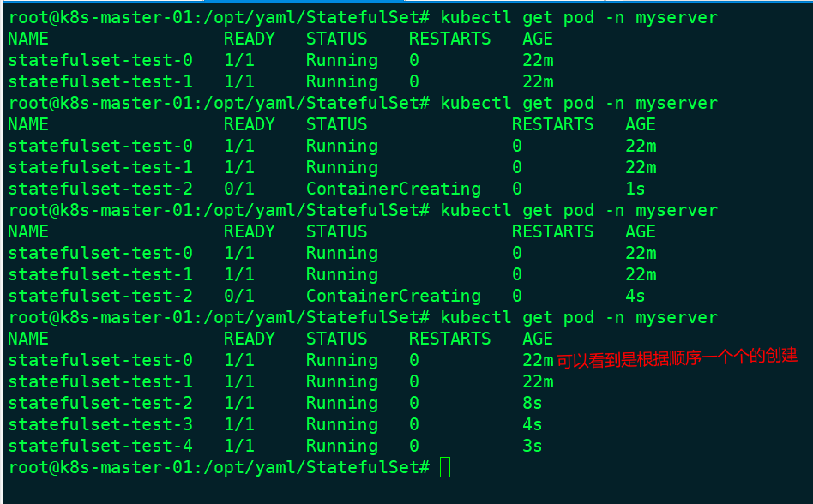The width and height of the screenshot is (813, 504).
Task: Click ContainerCreating status in the ContainerCreating 4s row
Action: 393,296
